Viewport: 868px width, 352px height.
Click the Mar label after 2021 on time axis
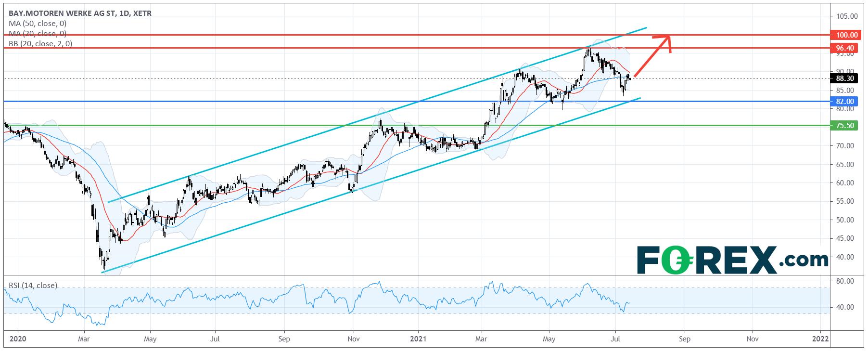481,339
